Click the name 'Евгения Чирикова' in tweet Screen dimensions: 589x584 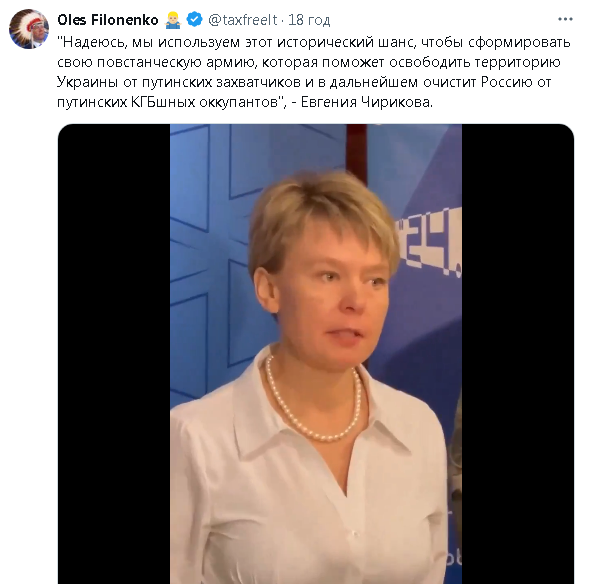(x=367, y=102)
